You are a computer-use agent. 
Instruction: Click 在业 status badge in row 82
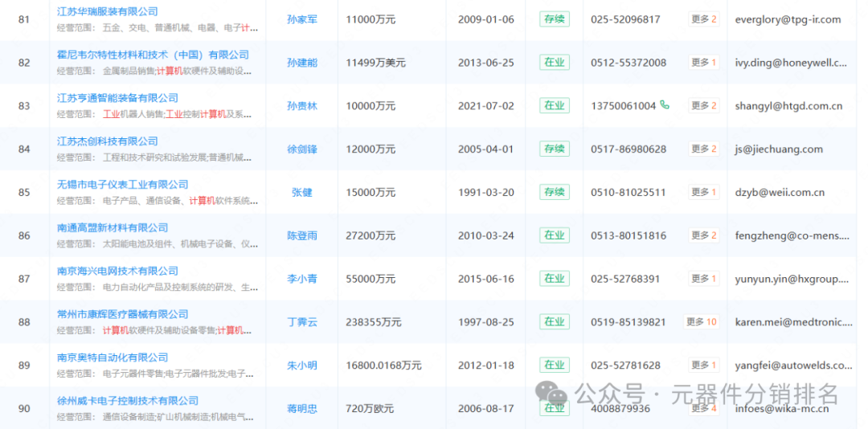coord(554,63)
